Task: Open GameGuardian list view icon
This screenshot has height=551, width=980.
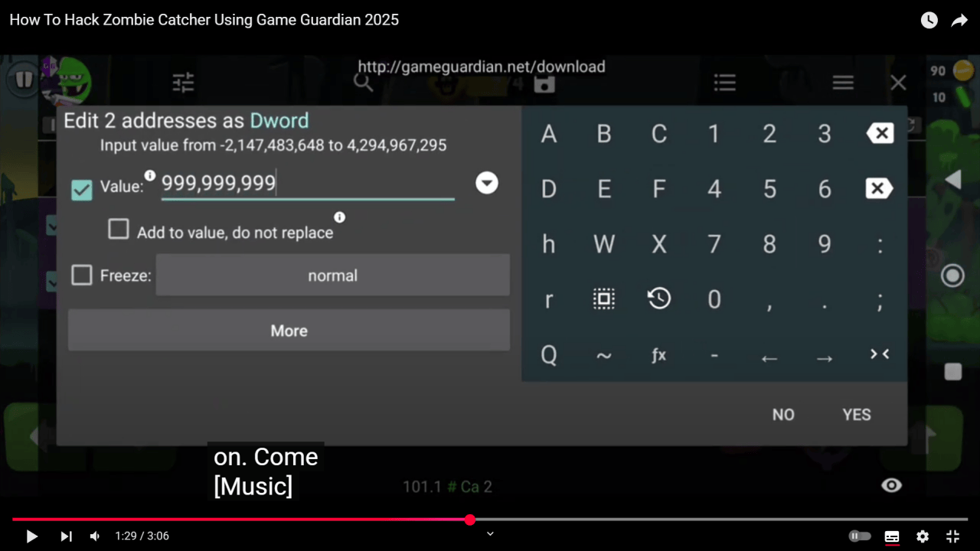Action: pyautogui.click(x=724, y=82)
